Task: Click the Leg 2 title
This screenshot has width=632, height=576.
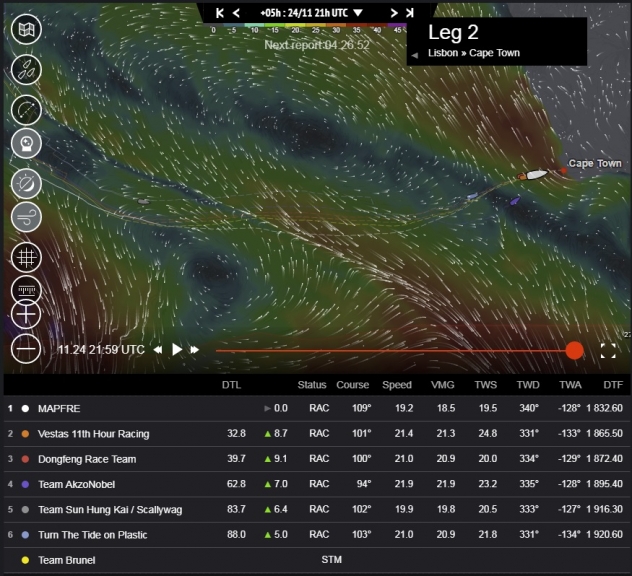Action: (x=453, y=32)
